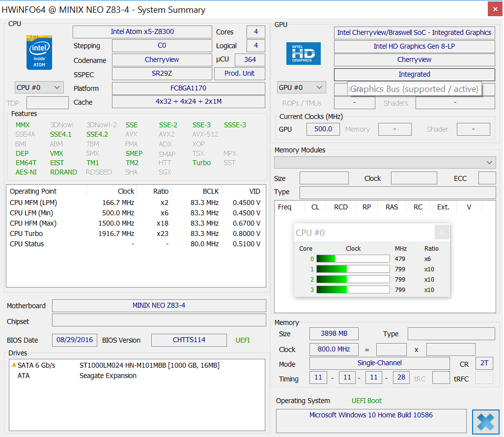
Task: Click the Cache 4x32 + 4x24 + 2x1M field
Action: 188,102
